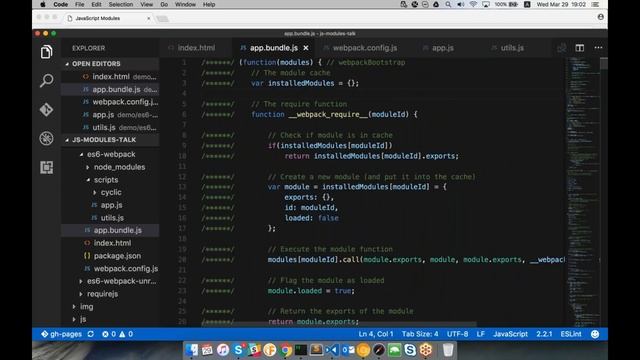This screenshot has height=360, width=640.
Task: Click the gh-pages branch indicator
Action: point(62,334)
